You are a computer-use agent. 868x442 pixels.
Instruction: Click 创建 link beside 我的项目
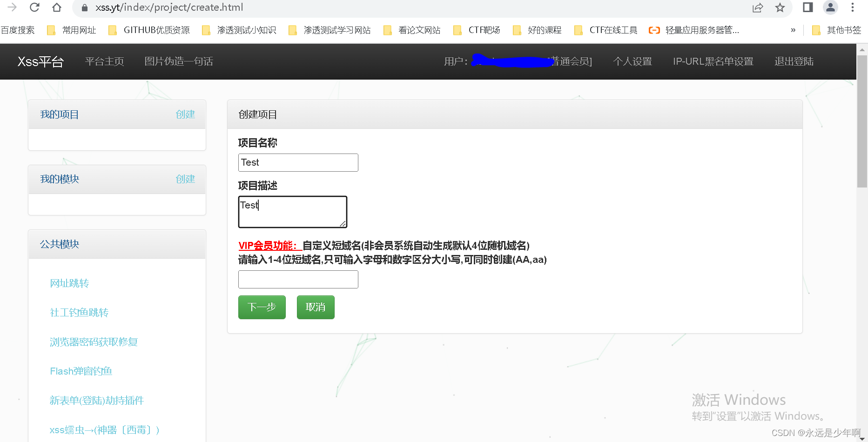[185, 114]
